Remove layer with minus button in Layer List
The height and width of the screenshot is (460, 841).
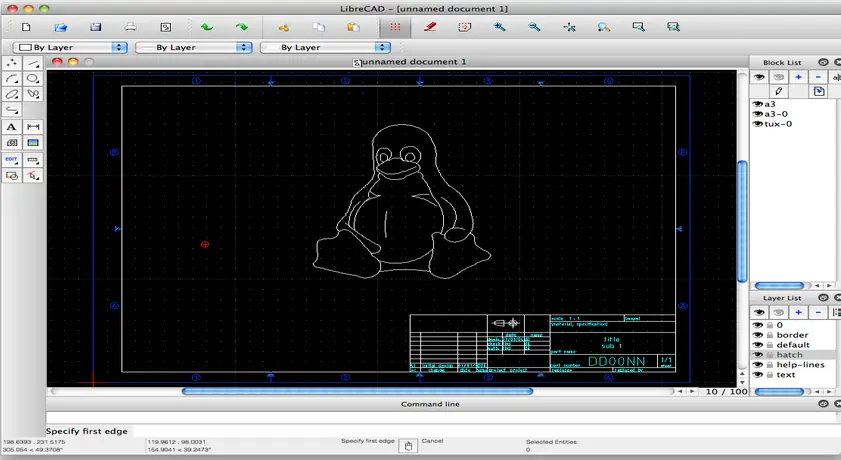pos(818,313)
